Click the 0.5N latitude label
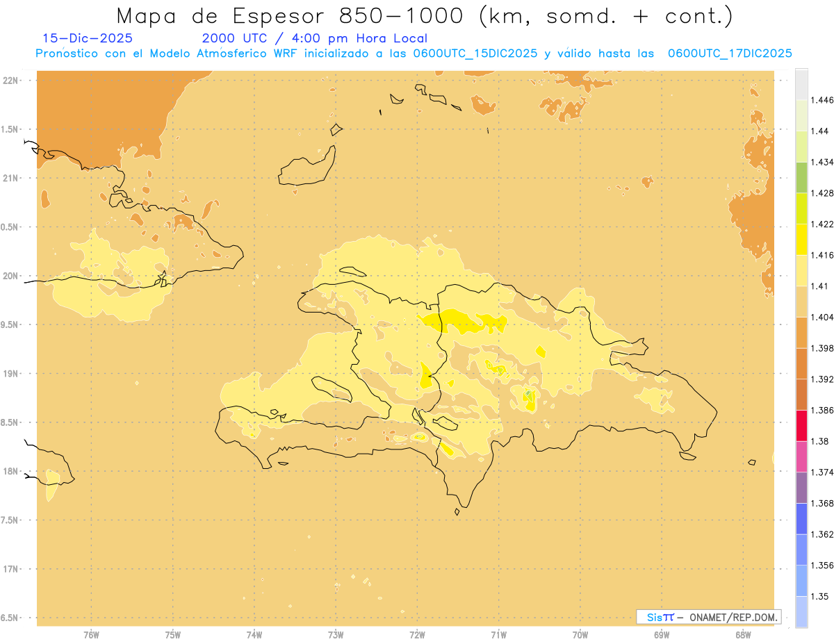This screenshot has height=644, width=834. [10, 227]
